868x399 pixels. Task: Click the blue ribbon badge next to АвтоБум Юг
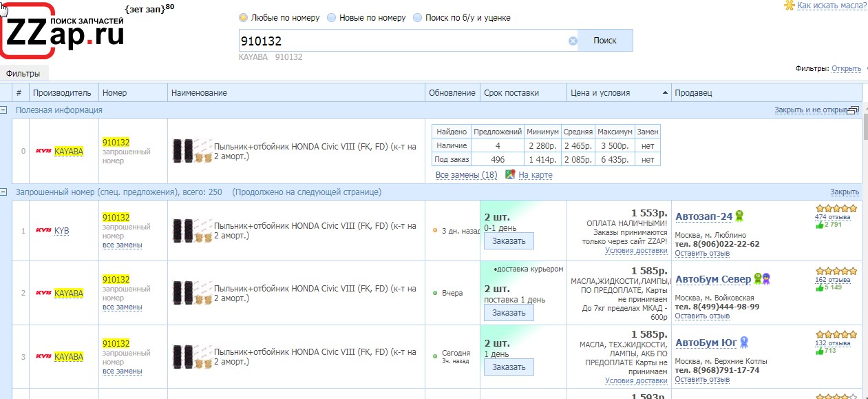click(744, 342)
